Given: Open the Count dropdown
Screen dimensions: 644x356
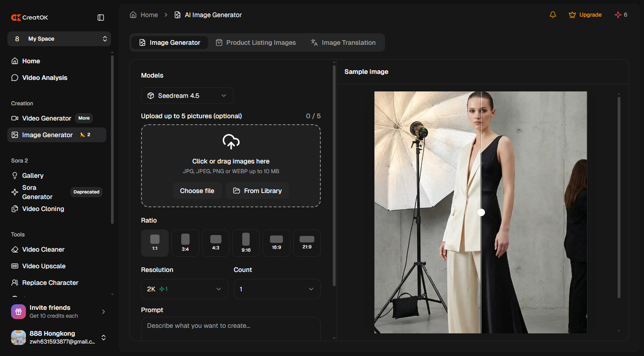Looking at the screenshot, I should (277, 289).
